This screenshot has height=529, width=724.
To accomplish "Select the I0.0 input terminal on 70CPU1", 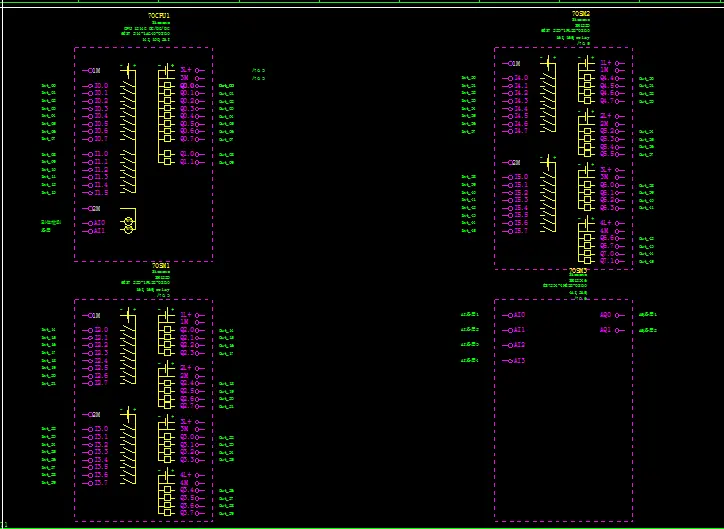I will point(100,86).
